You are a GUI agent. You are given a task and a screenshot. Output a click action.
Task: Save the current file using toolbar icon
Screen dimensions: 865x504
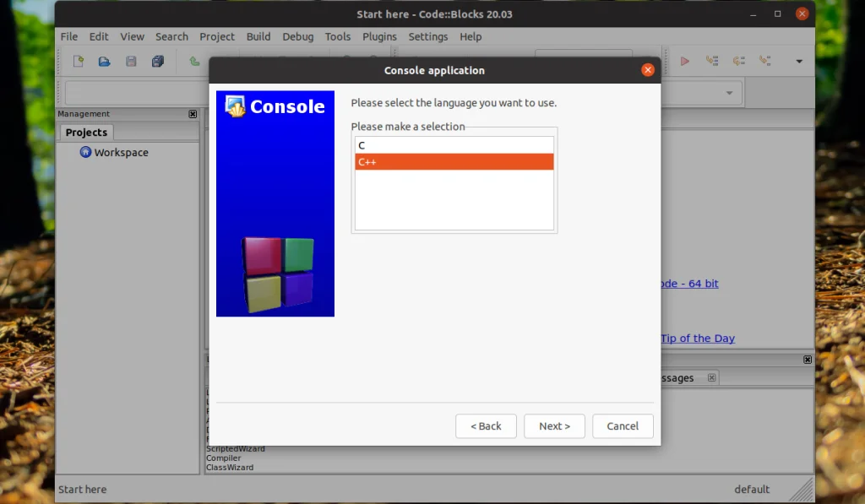[131, 61]
